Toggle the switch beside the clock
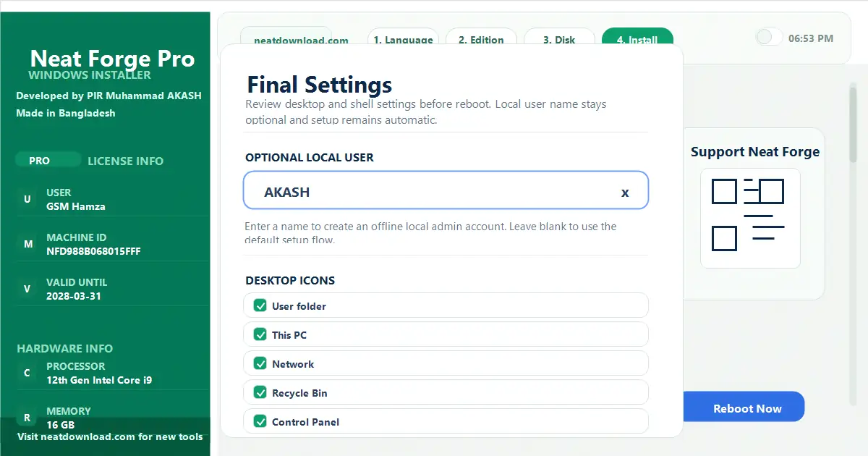The width and height of the screenshot is (868, 456). click(x=769, y=38)
